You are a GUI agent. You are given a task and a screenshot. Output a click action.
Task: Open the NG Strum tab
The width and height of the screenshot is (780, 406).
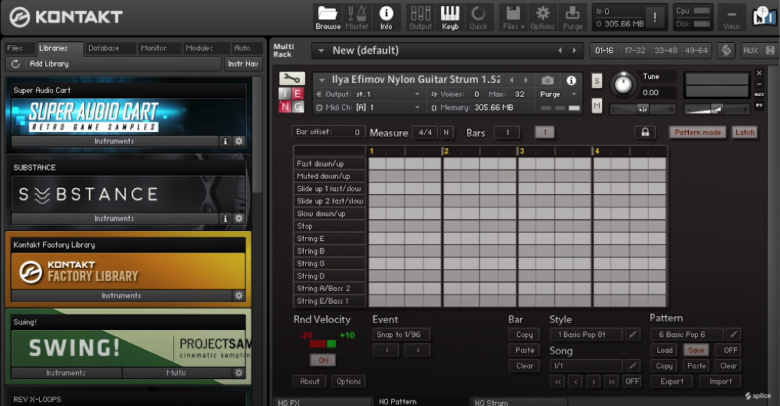517,402
